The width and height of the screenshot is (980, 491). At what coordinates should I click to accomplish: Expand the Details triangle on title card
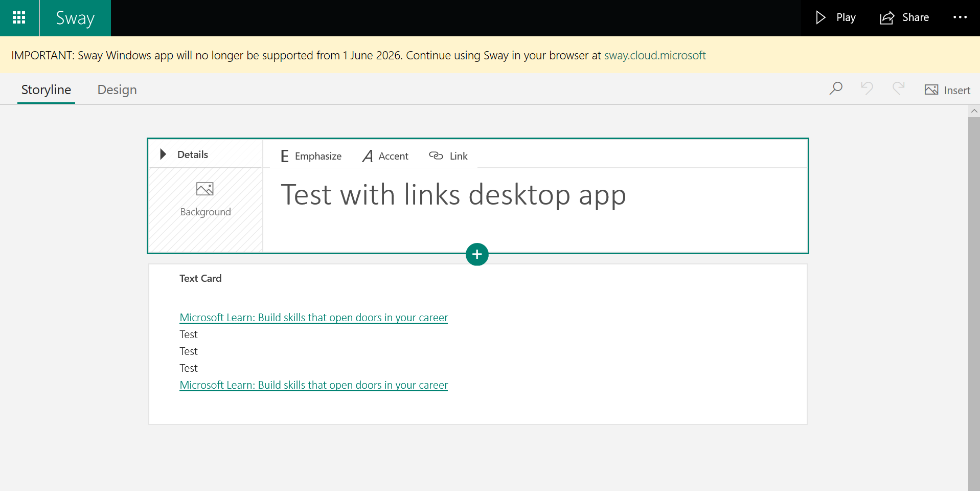[163, 154]
